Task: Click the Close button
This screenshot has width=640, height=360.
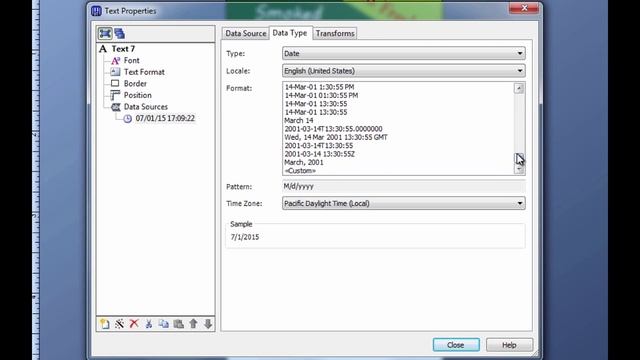Action: tap(456, 345)
